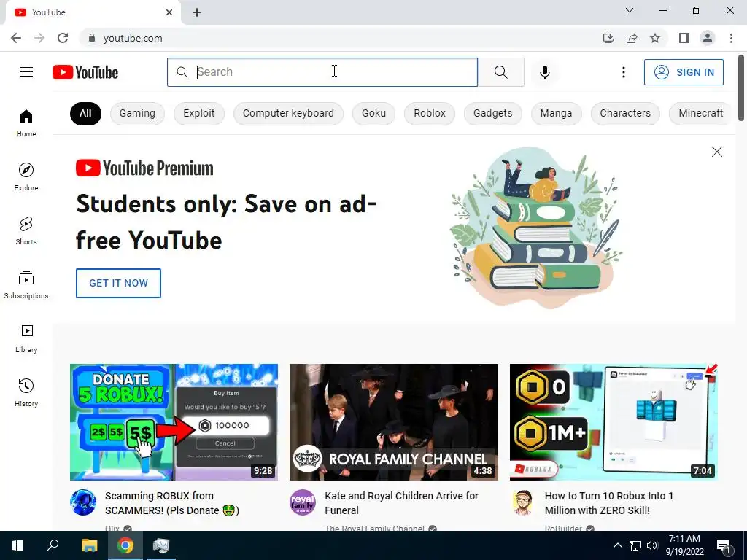This screenshot has height=560, width=747.
Task: Select the Minecraft filter chip
Action: point(700,113)
